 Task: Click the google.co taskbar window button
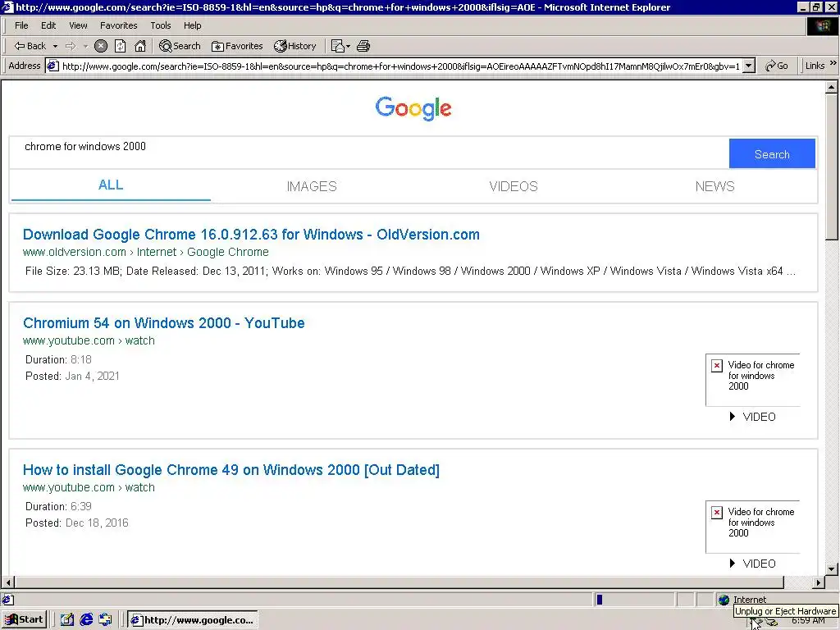tap(193, 620)
